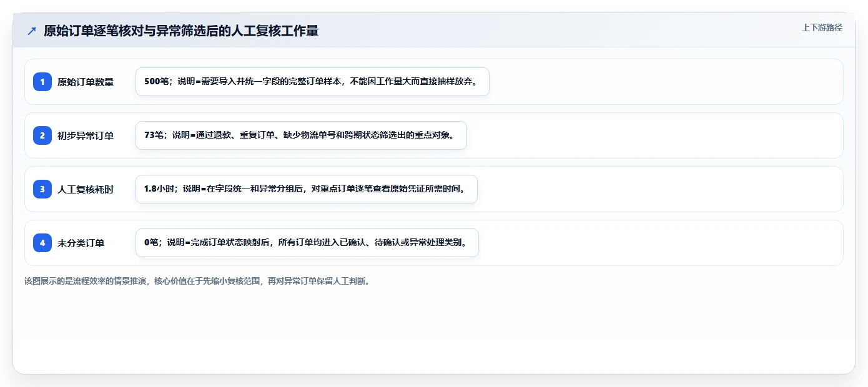Image resolution: width=868 pixels, height=387 pixels.
Task: Click the value box starting with 1.8小时
Action: coord(307,189)
